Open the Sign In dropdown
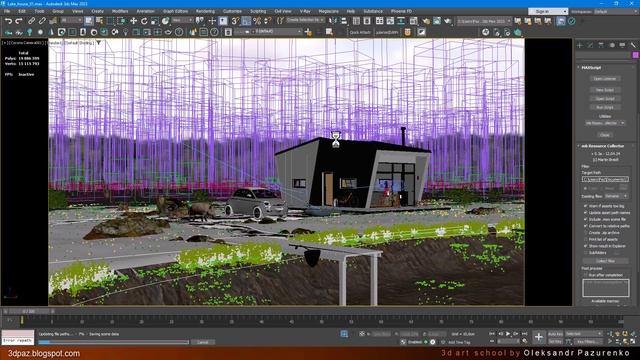 click(x=548, y=11)
